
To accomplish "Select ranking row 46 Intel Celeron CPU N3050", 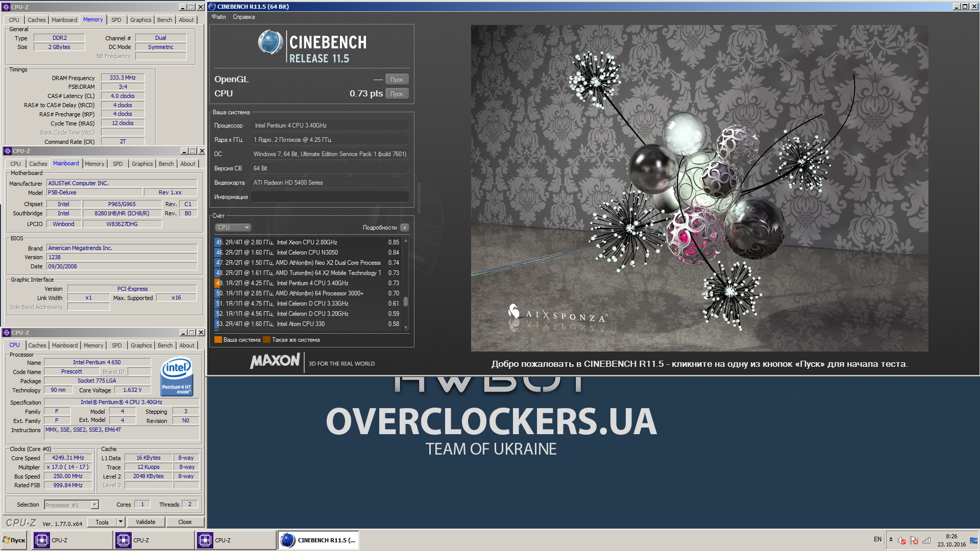I will 308,253.
